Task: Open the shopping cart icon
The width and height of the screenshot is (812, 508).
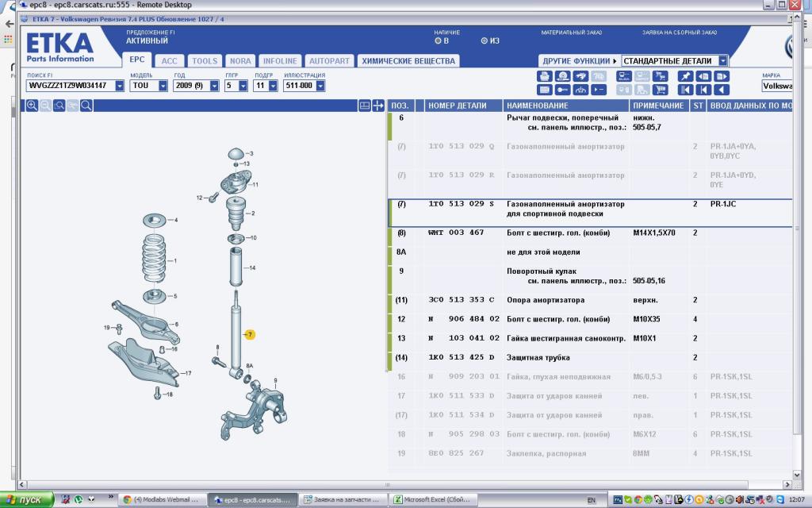Action: click(x=661, y=90)
